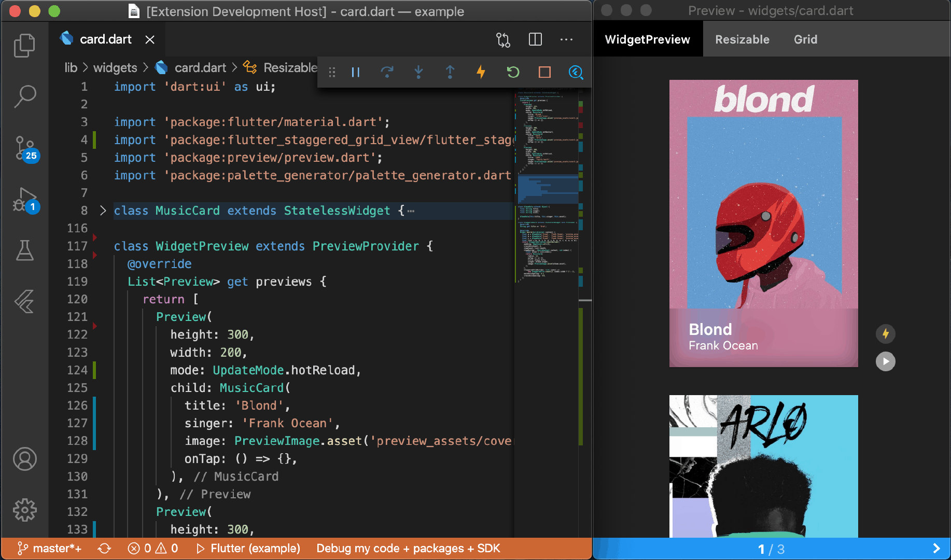
Task: Open editor More Actions menu
Action: tap(566, 39)
